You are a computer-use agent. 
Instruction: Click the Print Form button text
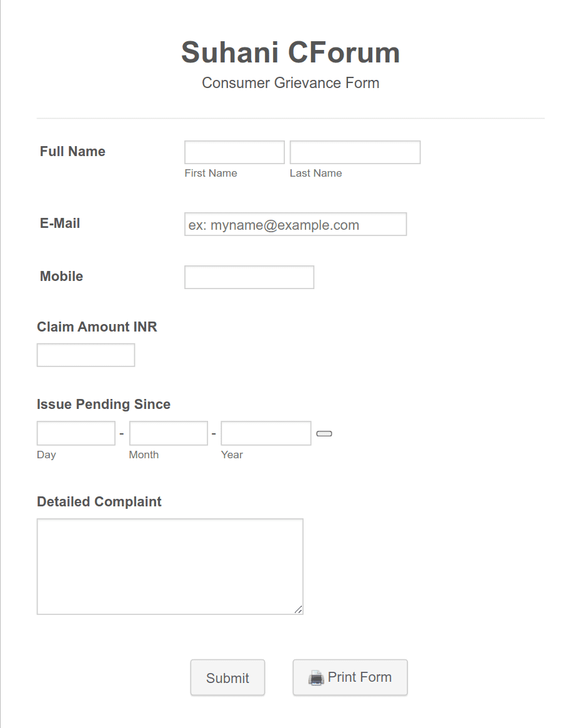(x=359, y=677)
